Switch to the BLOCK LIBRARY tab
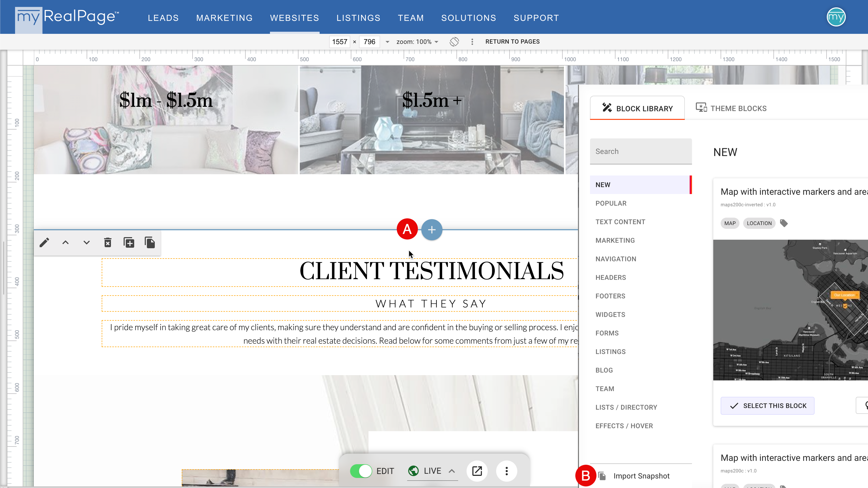This screenshot has width=868, height=488. tap(637, 108)
